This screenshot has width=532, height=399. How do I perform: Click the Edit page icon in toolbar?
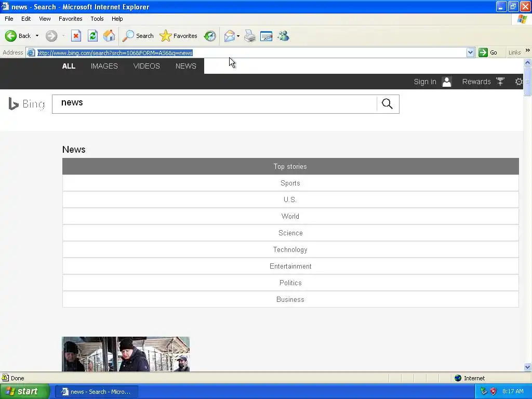coord(267,36)
